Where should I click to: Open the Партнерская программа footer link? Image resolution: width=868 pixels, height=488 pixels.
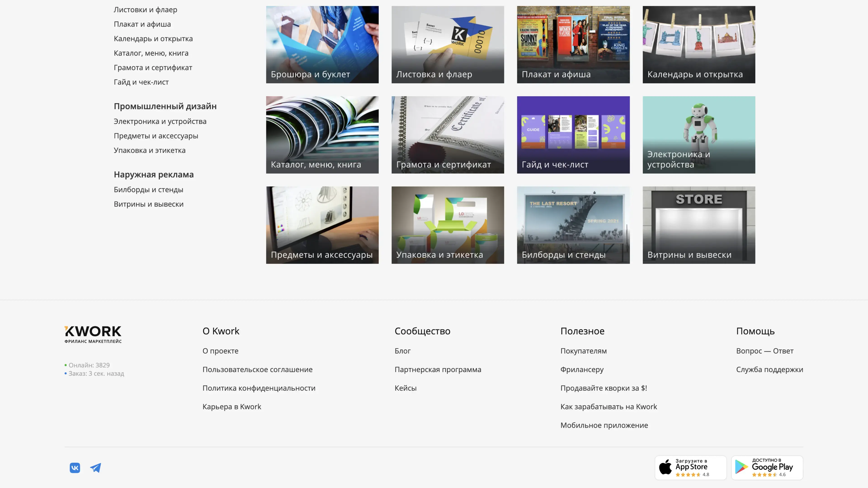438,369
